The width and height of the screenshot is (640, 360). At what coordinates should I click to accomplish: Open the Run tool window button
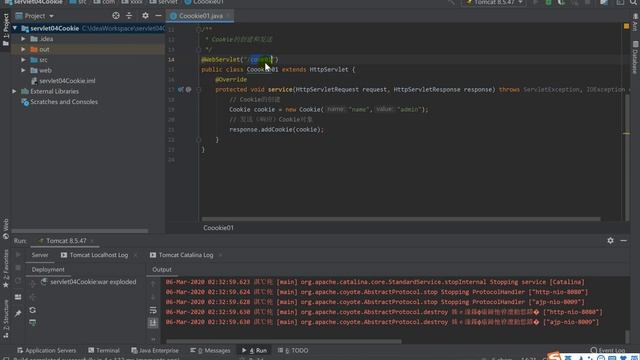click(254, 351)
